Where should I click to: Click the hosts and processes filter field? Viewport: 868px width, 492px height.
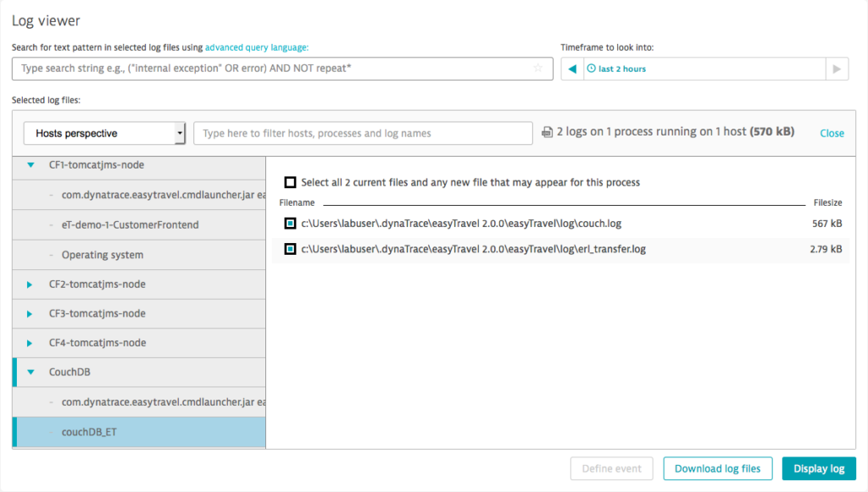(363, 133)
